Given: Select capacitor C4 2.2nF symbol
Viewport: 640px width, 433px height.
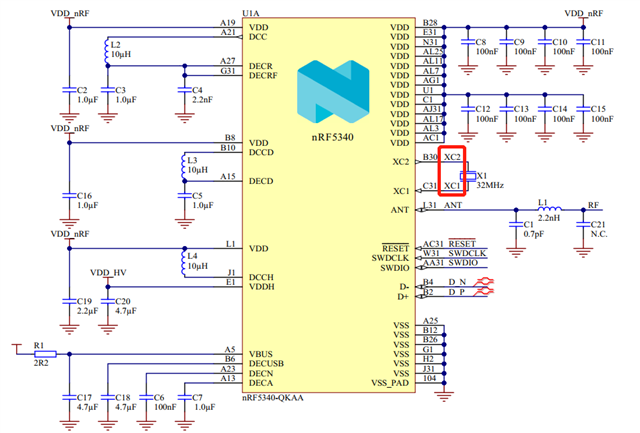Looking at the screenshot, I should tap(184, 90).
